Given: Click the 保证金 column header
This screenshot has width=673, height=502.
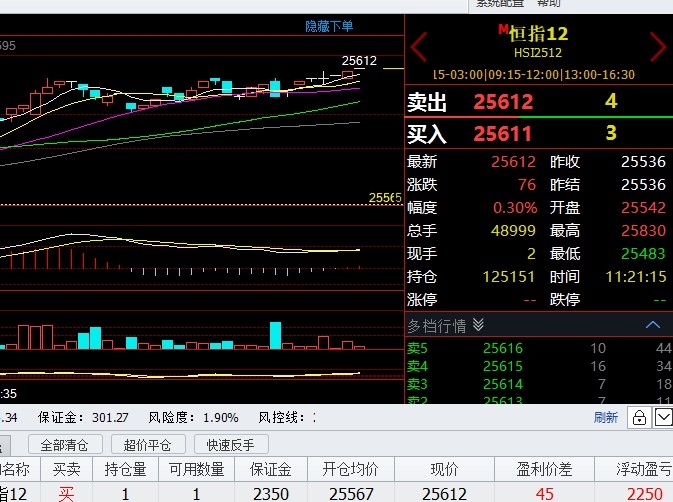Looking at the screenshot, I should (271, 469).
